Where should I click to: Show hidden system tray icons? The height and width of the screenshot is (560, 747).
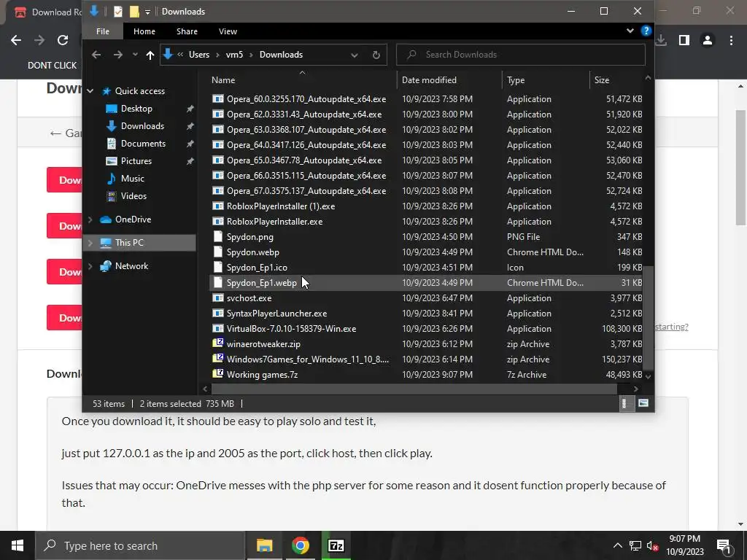(617, 545)
